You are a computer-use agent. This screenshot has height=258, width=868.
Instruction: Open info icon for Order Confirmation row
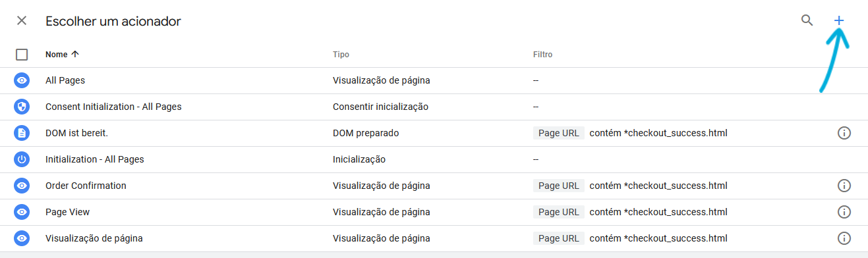[x=844, y=186]
